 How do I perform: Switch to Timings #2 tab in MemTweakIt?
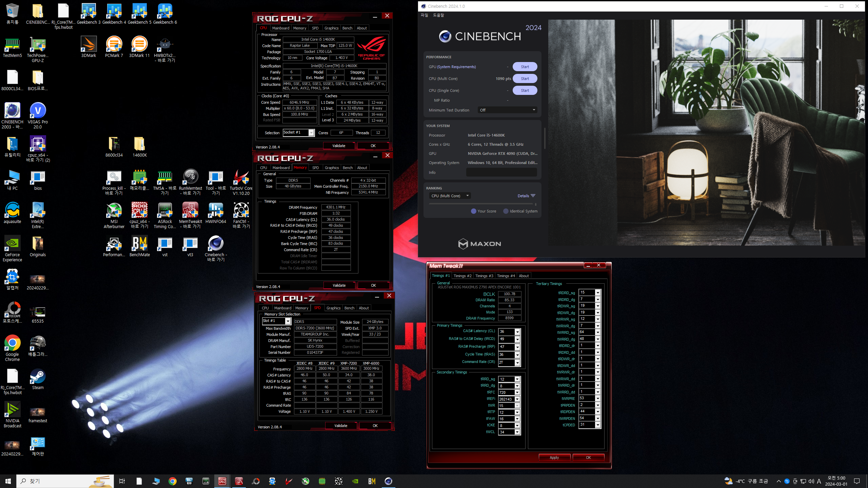coord(462,276)
